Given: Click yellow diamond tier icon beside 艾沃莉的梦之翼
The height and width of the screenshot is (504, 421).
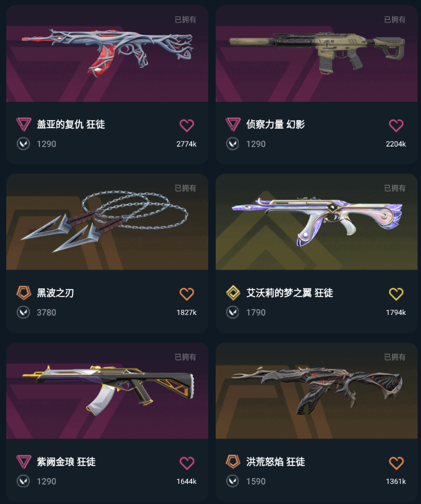Looking at the screenshot, I should tap(233, 293).
